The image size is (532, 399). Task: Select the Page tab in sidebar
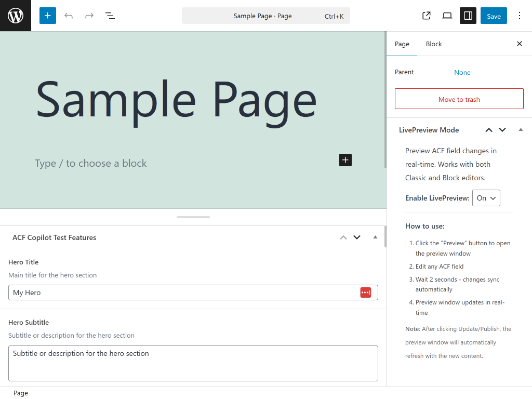point(402,44)
